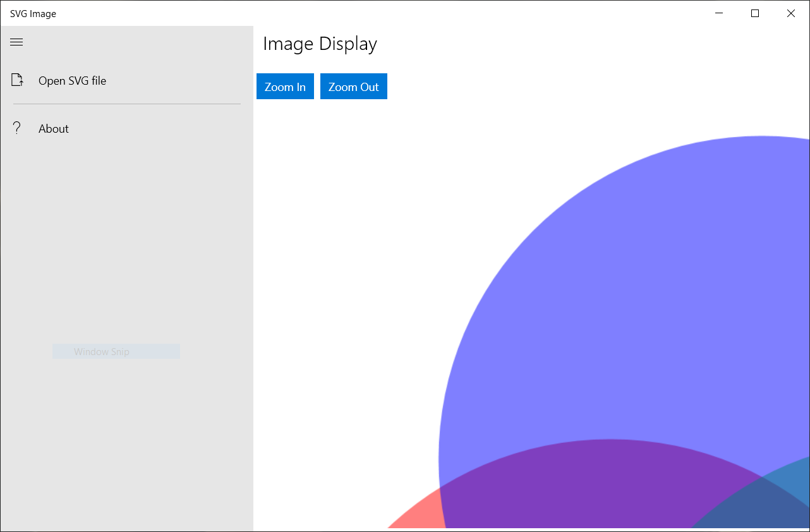This screenshot has width=810, height=532.
Task: Maximize the SVG Image window
Action: (x=755, y=13)
